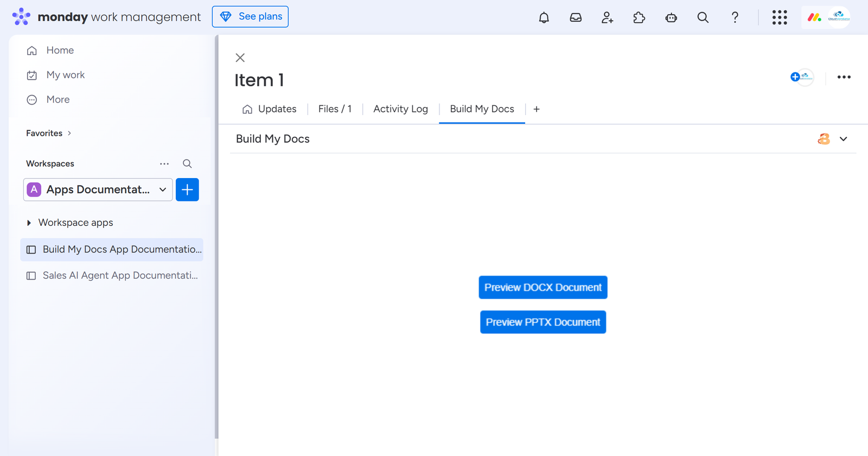Open item options three-dot menu
Viewport: 868px width, 456px height.
tap(844, 77)
